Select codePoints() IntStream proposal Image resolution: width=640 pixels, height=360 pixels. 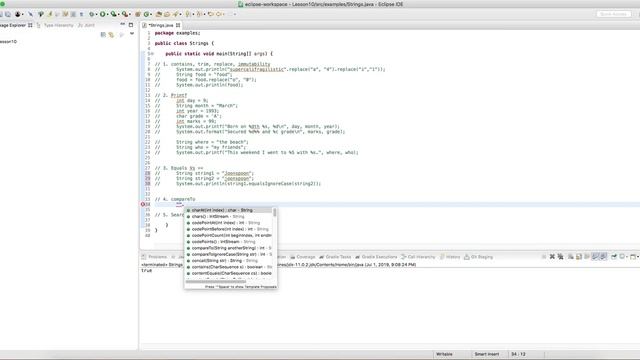coord(229,242)
